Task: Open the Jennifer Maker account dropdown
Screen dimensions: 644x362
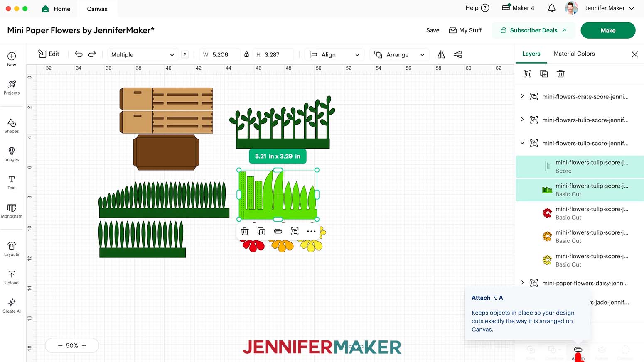Action: click(610, 8)
